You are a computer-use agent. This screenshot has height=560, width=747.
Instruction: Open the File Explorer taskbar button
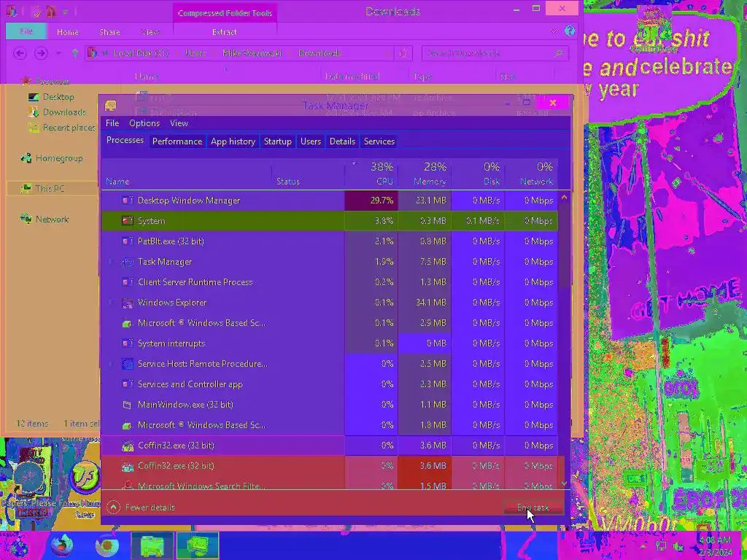coord(152,545)
